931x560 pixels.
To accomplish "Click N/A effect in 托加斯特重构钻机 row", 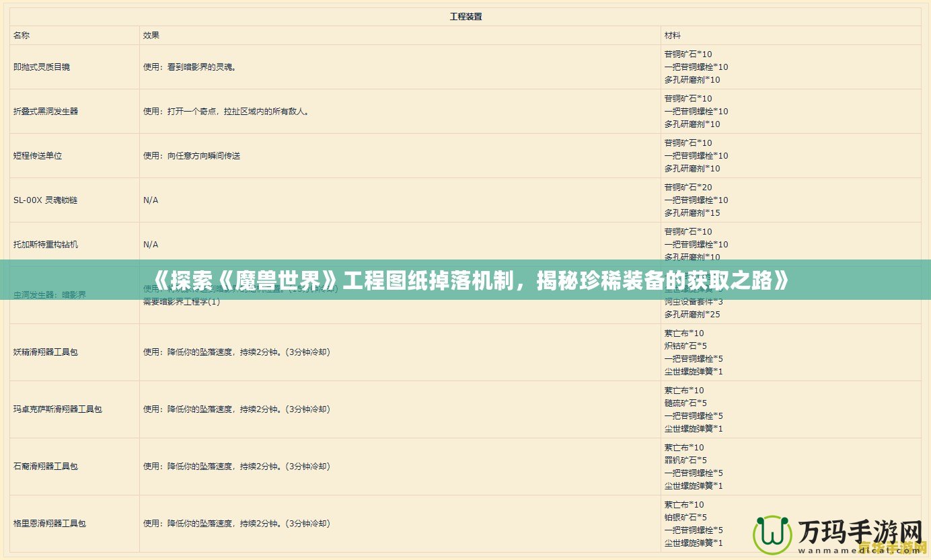I will (151, 245).
